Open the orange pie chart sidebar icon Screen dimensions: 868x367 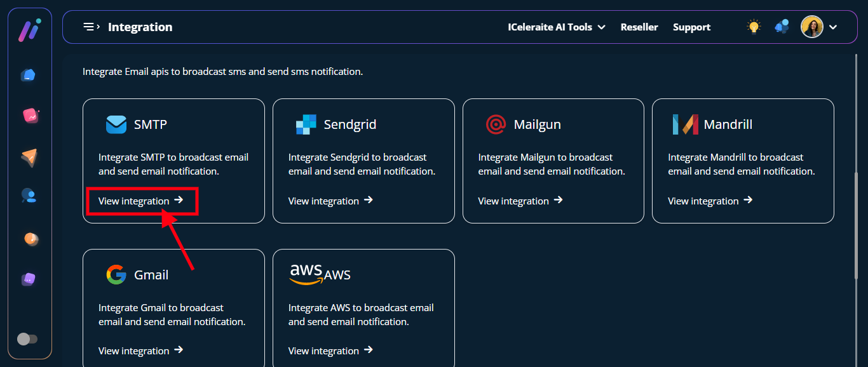(31, 239)
